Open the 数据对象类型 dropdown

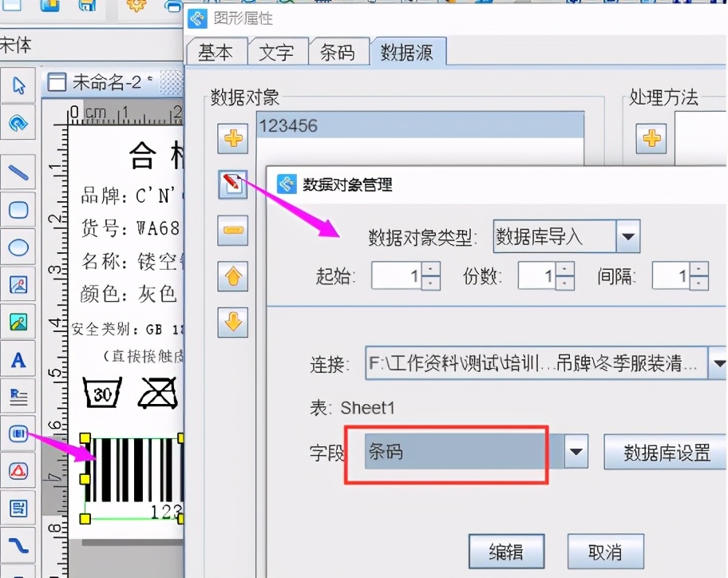click(627, 236)
